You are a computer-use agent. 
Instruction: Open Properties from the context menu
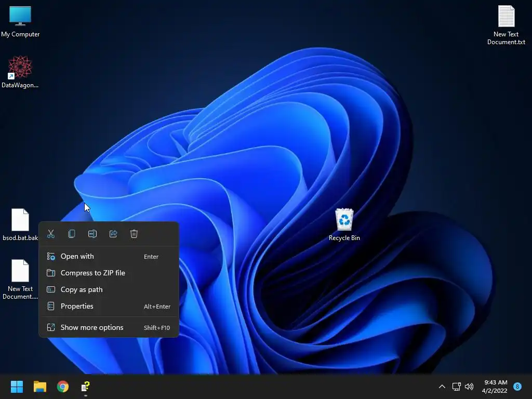(109, 306)
